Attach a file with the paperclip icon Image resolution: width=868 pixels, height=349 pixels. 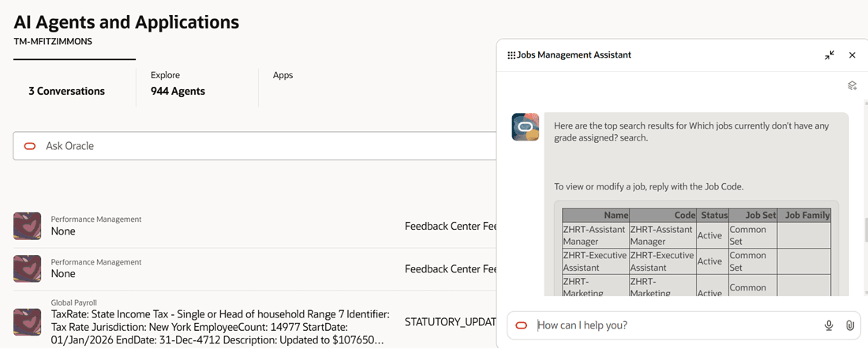(x=849, y=326)
